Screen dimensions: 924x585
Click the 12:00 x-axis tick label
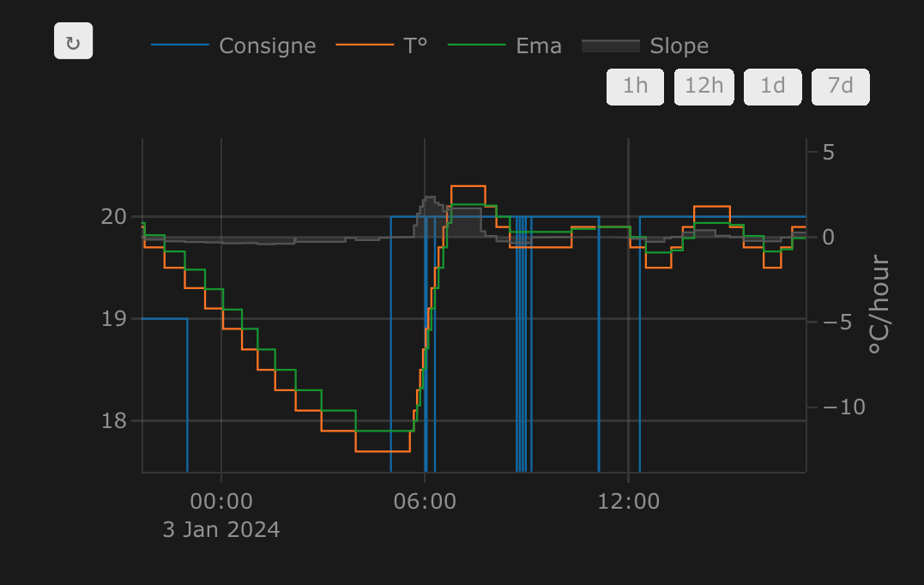click(628, 501)
